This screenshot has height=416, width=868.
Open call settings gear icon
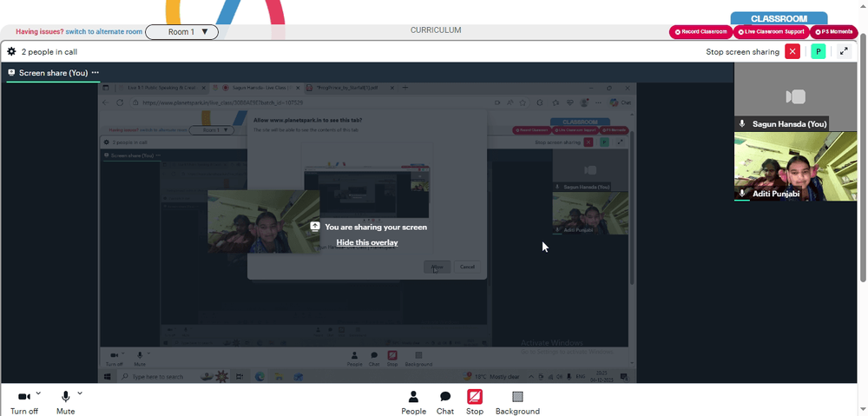[x=11, y=51]
